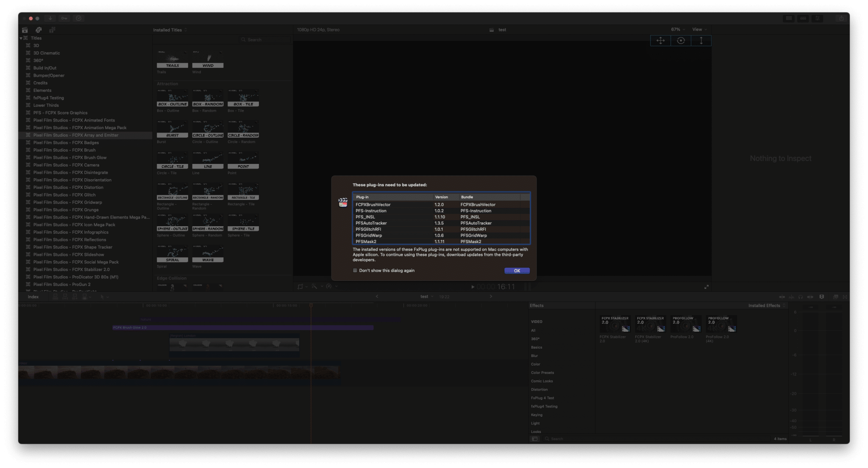The height and width of the screenshot is (468, 868).
Task: Click the play button beside the timecode
Action: click(x=473, y=287)
